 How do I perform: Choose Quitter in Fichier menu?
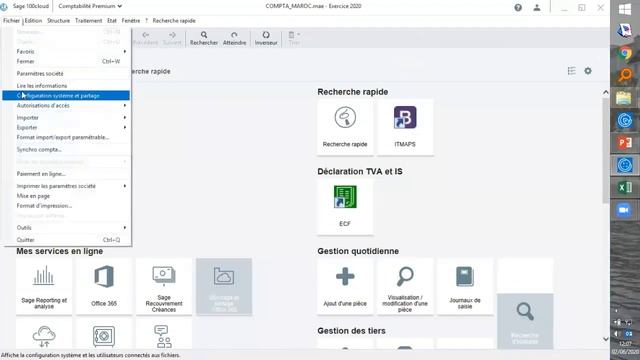(x=67, y=240)
